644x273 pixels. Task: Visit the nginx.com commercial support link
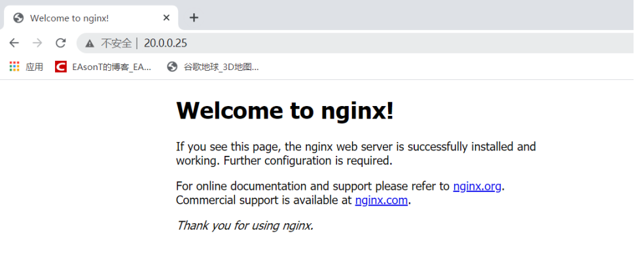tap(382, 200)
